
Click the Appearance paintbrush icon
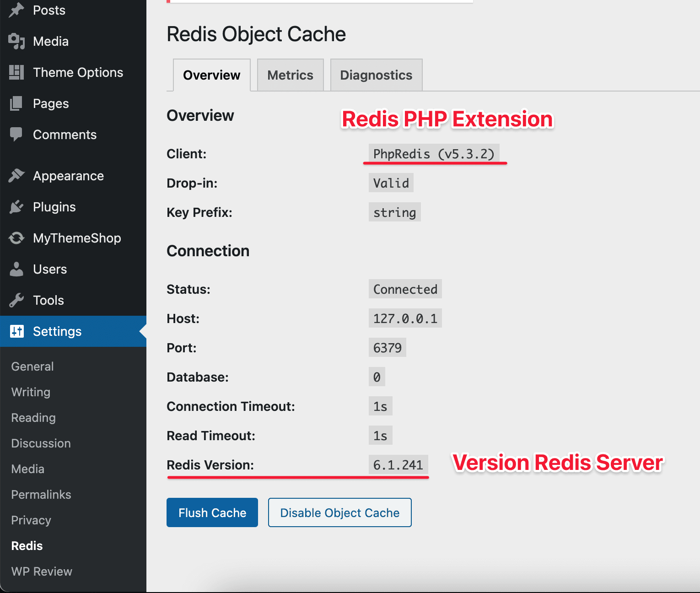(x=16, y=176)
